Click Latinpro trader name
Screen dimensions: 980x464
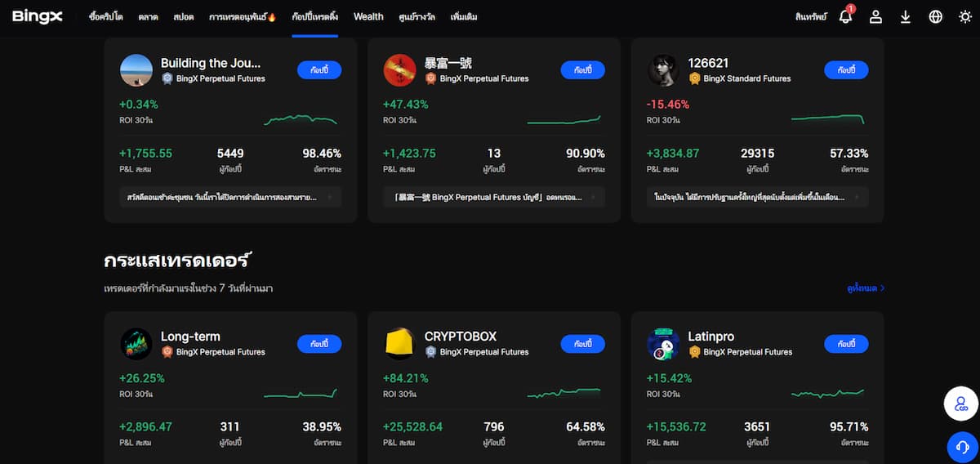(x=710, y=337)
